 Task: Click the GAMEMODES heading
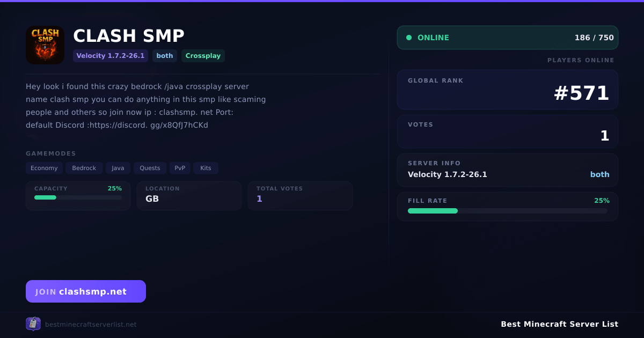[x=51, y=153]
